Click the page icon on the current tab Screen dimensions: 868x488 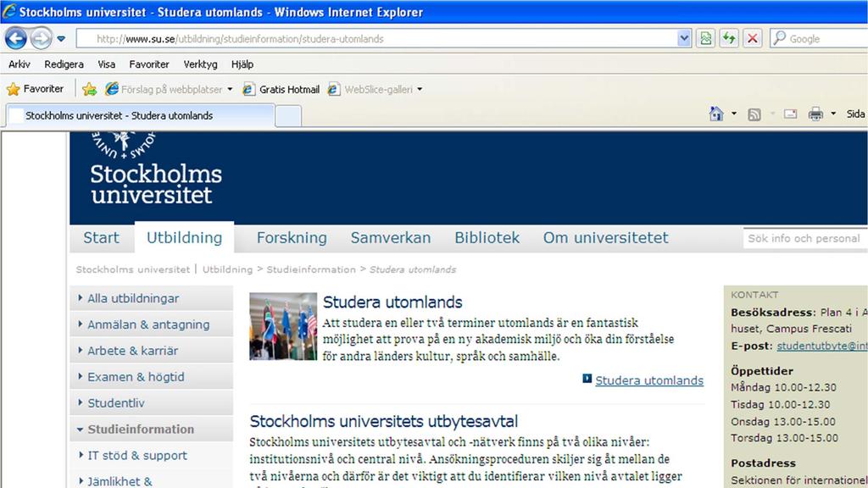click(x=17, y=115)
